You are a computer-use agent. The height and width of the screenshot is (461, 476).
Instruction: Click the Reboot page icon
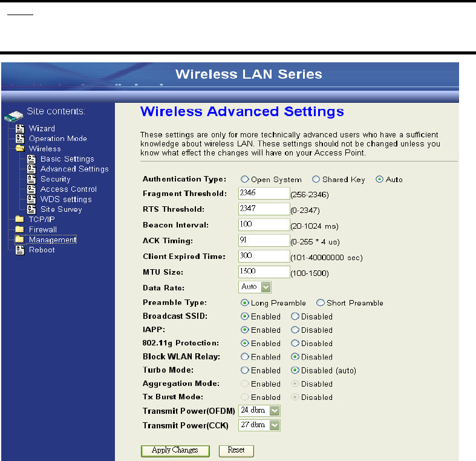[20, 250]
